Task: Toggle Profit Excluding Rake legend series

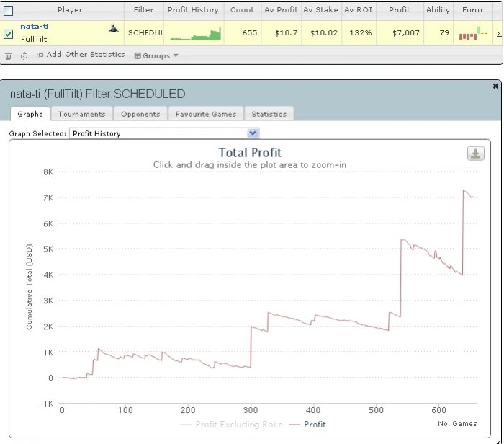Action: (x=231, y=425)
